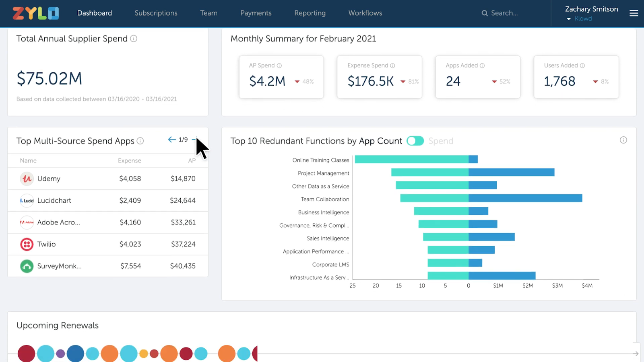Click info icon on Redundant Functions chart
Viewport: 644px width, 362px height.
(x=623, y=140)
